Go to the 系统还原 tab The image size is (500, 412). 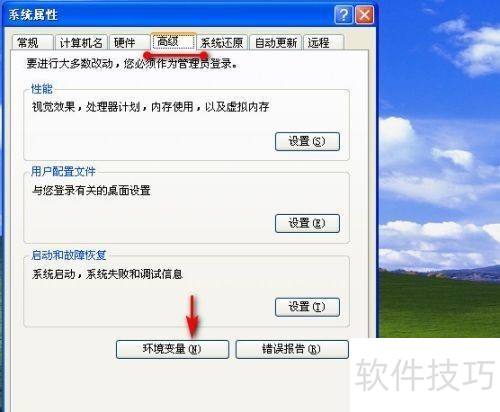coord(222,43)
